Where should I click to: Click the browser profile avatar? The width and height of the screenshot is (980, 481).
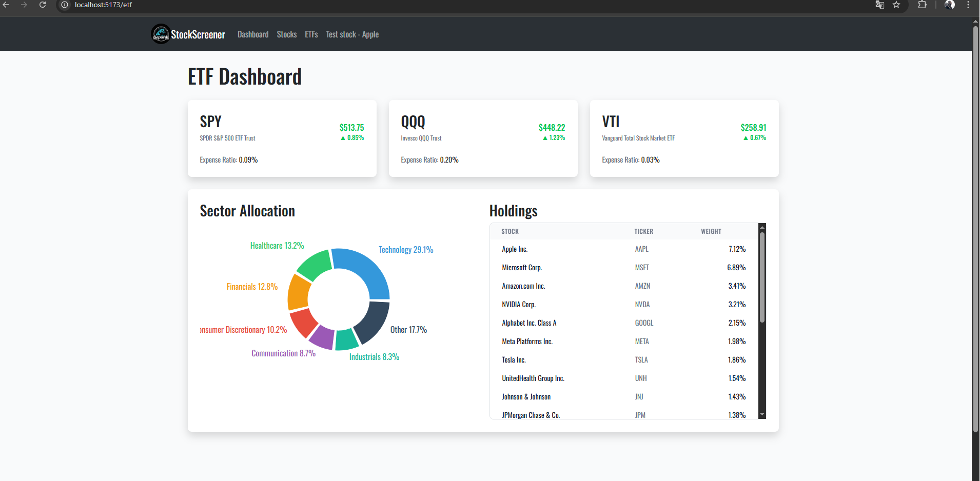[950, 5]
